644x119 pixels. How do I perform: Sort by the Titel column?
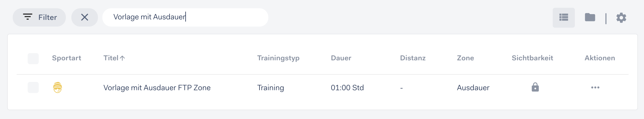pos(111,58)
